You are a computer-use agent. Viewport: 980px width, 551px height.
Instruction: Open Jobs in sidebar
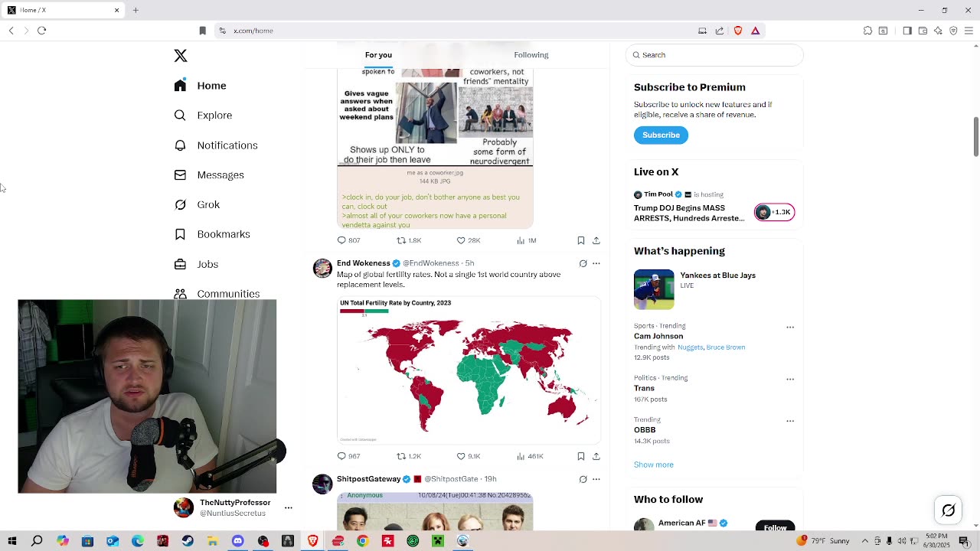click(x=196, y=264)
